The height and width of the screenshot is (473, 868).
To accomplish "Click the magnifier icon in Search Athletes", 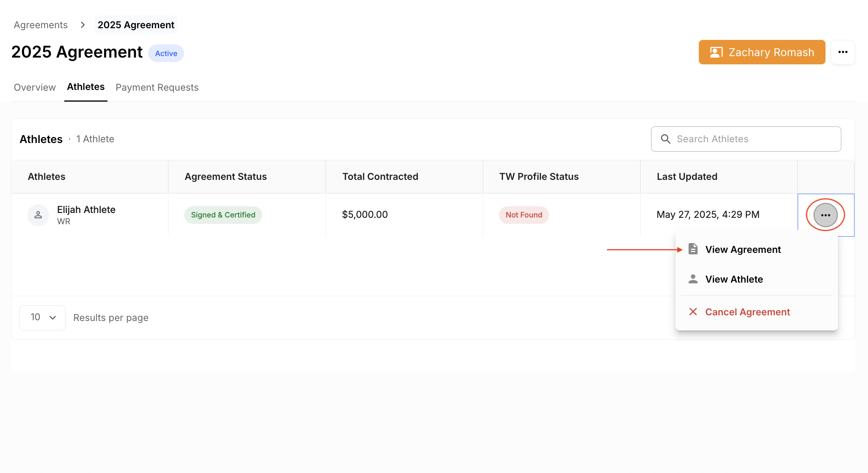I will tap(665, 139).
